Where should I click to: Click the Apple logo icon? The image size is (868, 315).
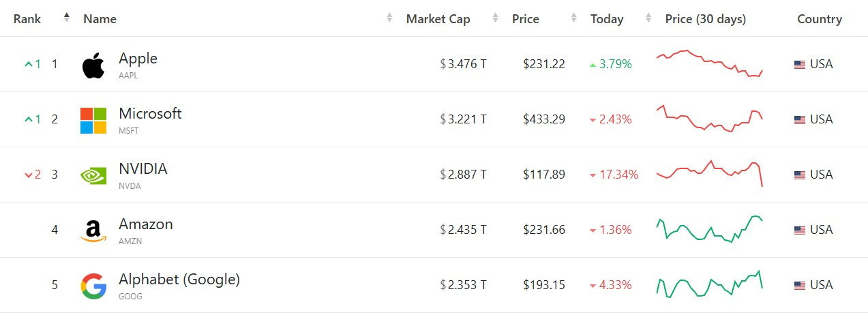coord(93,65)
